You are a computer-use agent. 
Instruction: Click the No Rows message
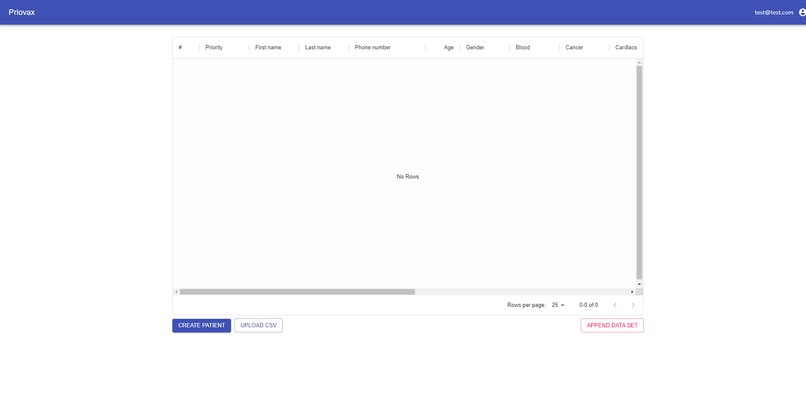(x=408, y=176)
